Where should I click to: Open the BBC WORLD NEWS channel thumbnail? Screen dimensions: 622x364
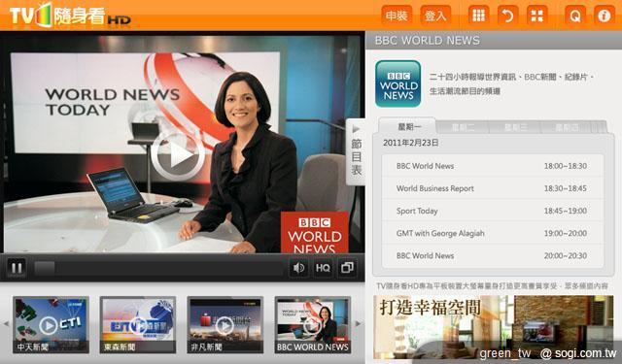[313, 325]
